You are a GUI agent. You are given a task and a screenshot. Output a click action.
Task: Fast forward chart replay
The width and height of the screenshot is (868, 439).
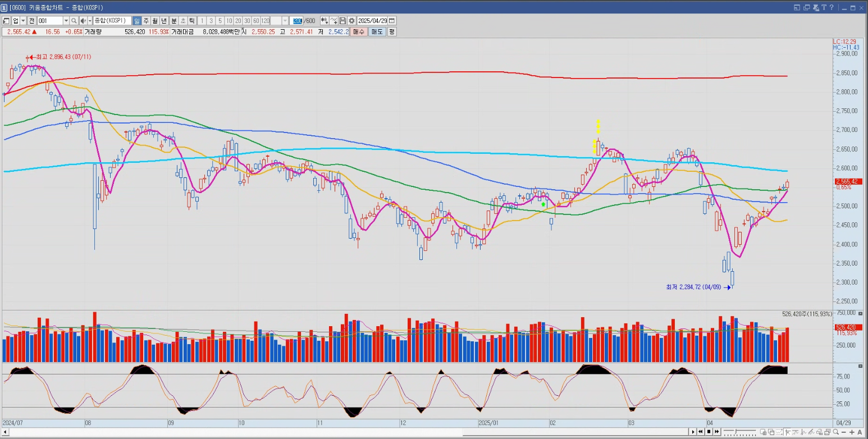(716, 432)
